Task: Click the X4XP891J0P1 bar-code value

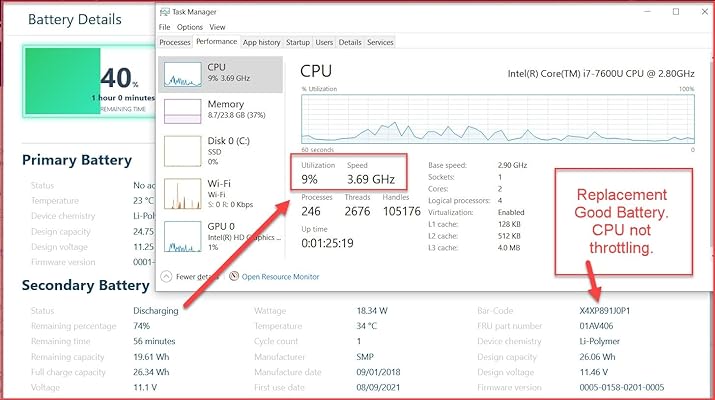Action: [x=605, y=311]
